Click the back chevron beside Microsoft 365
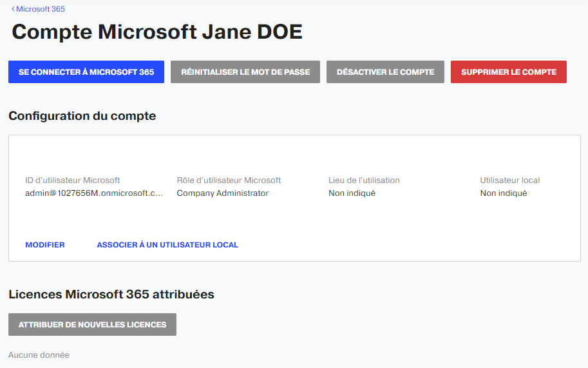The image size is (588, 368). click(13, 9)
